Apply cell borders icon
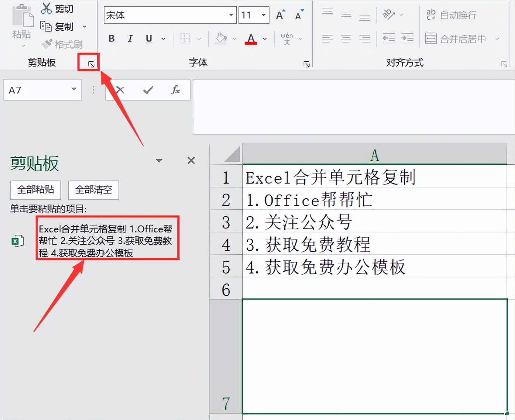The image size is (515, 420). click(x=185, y=38)
